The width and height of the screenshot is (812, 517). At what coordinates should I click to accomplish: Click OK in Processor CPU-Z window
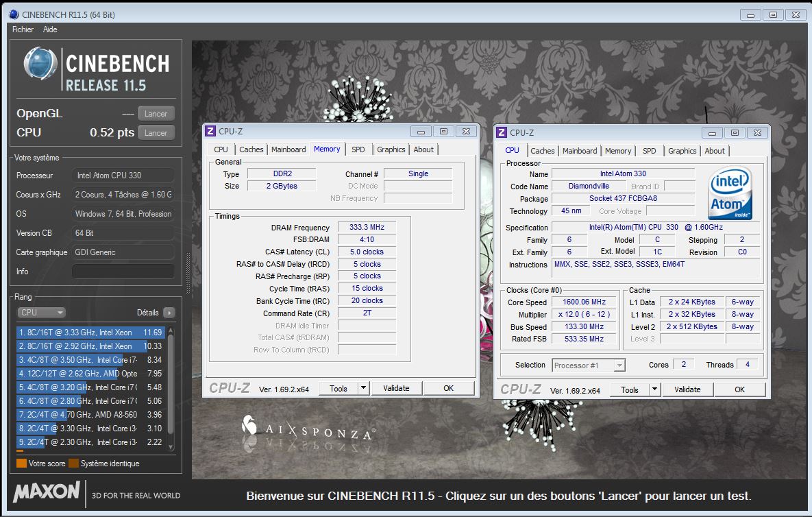click(739, 389)
